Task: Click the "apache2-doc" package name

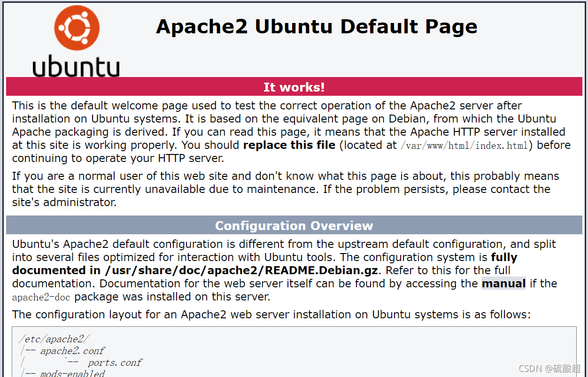Action: click(41, 297)
